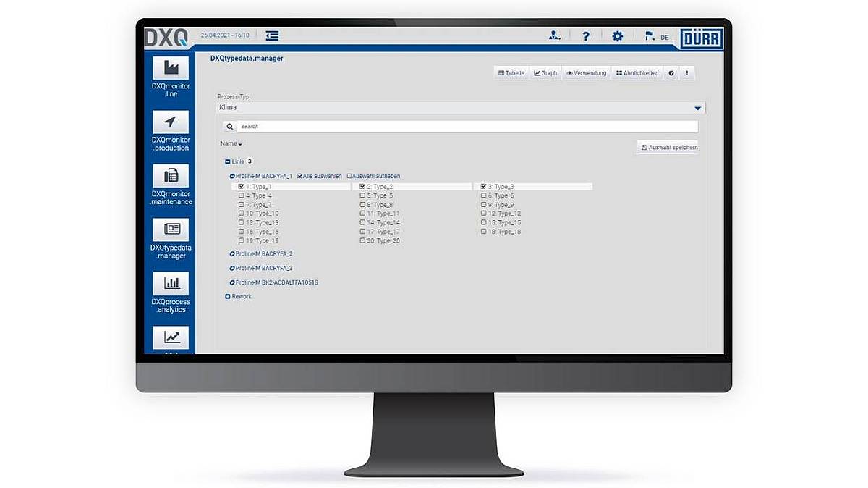
Task: Expand the Rework group
Action: [227, 297]
